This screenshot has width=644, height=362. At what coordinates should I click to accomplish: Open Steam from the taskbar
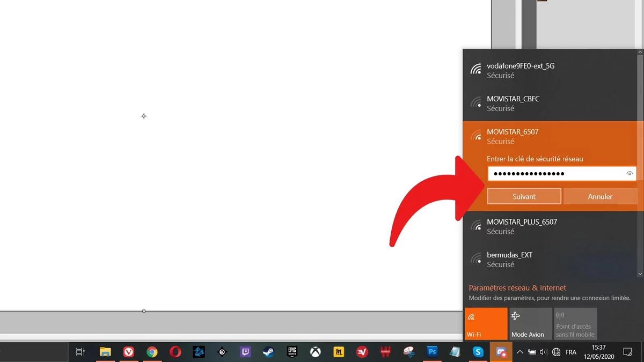[269, 352]
